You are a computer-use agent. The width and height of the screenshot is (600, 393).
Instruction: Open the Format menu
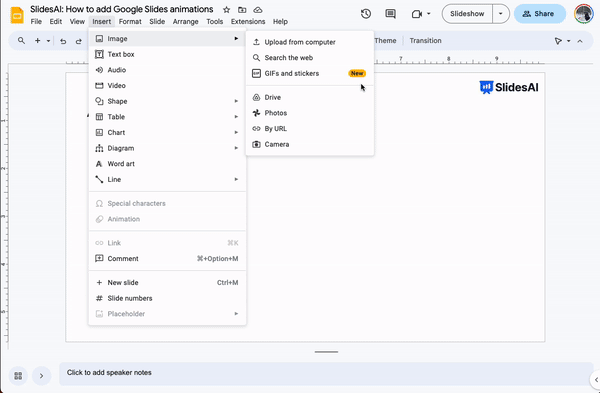(130, 22)
